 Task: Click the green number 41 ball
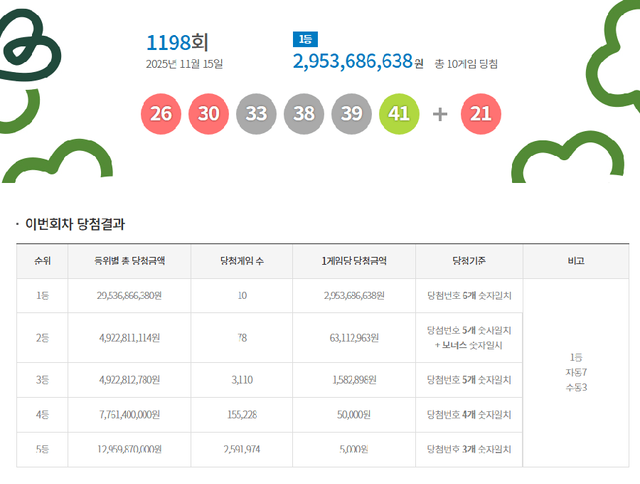400,114
